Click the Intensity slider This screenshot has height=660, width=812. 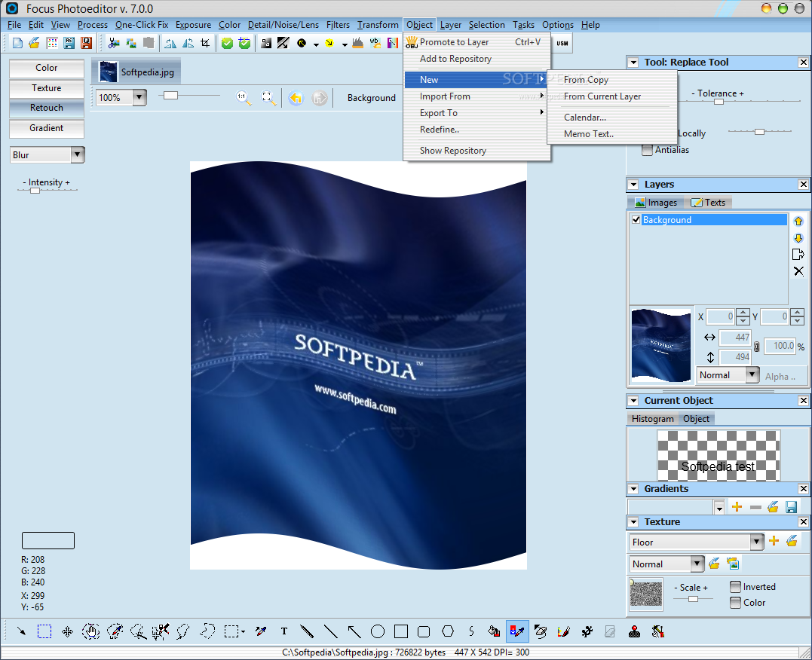(x=47, y=190)
